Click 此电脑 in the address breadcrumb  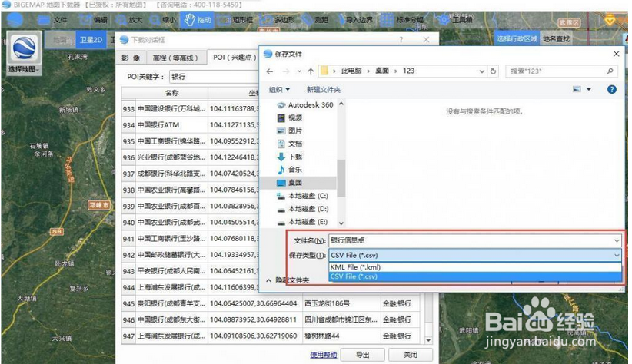tap(351, 71)
